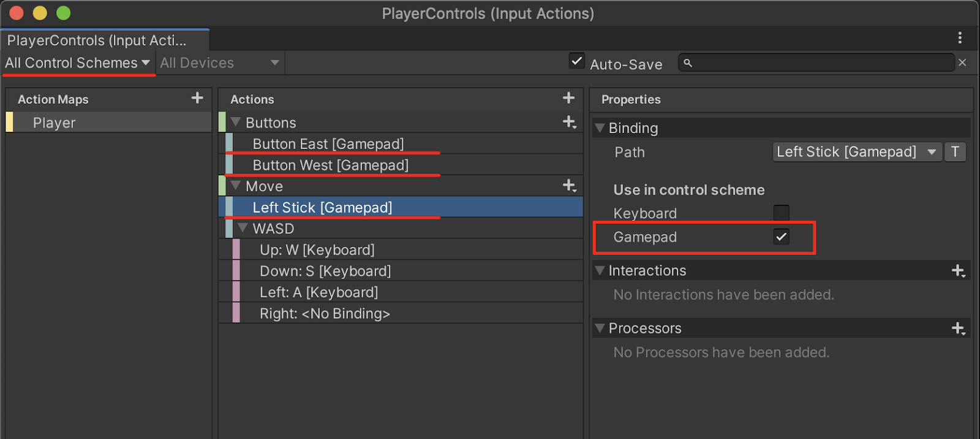Collapse the WASD composite binding
The width and height of the screenshot is (980, 439).
click(x=243, y=228)
